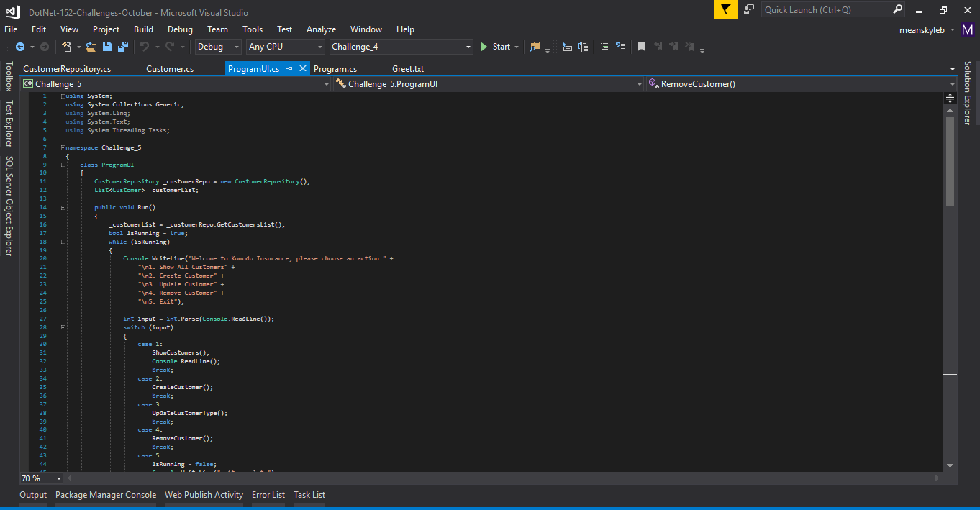This screenshot has width=980, height=510.
Task: Open the yellow notifications flag icon
Action: pyautogui.click(x=725, y=9)
